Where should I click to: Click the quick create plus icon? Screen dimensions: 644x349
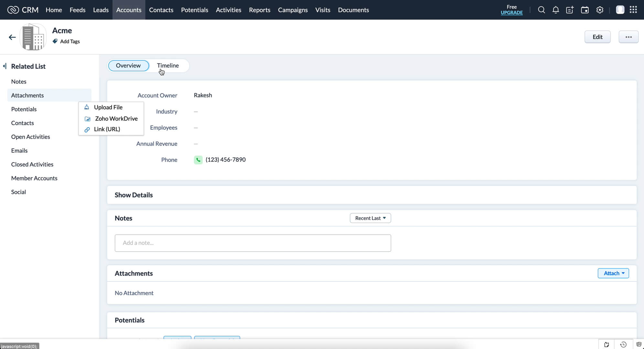(x=570, y=10)
